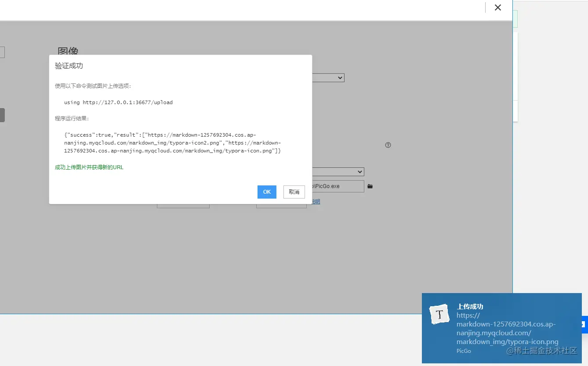Click the 取消 cancel button
Screen dimensions: 588x366
(294, 192)
